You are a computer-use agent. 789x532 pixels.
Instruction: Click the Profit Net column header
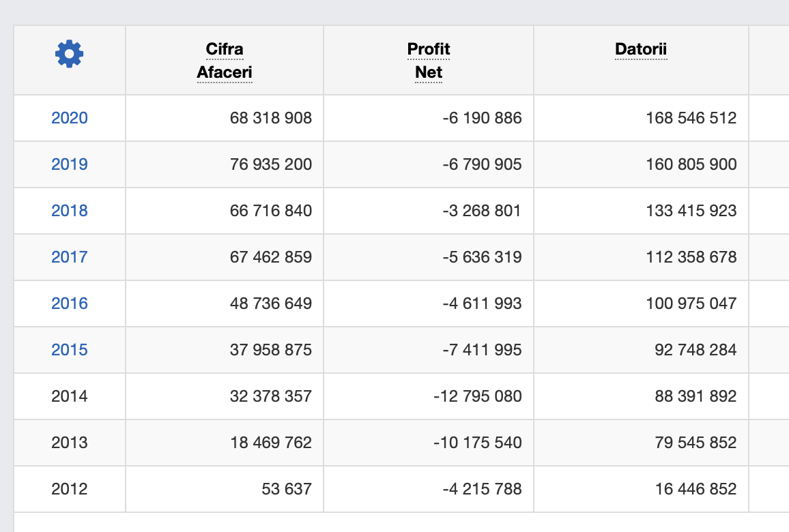pos(429,61)
